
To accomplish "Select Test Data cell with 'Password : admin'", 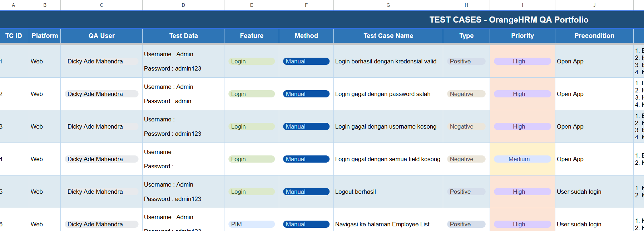I will [183, 94].
